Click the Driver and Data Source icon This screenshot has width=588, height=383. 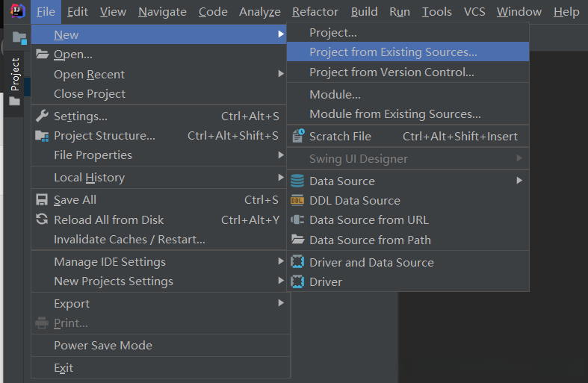point(297,262)
